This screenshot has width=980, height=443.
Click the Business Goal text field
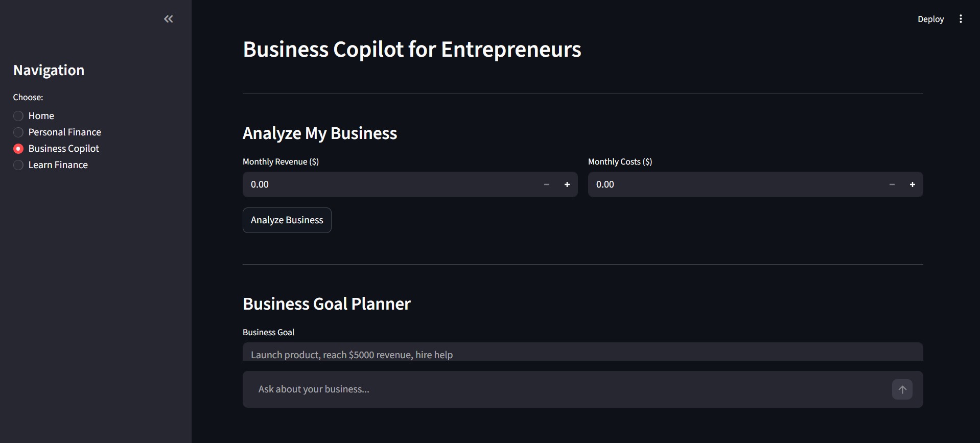pos(582,354)
